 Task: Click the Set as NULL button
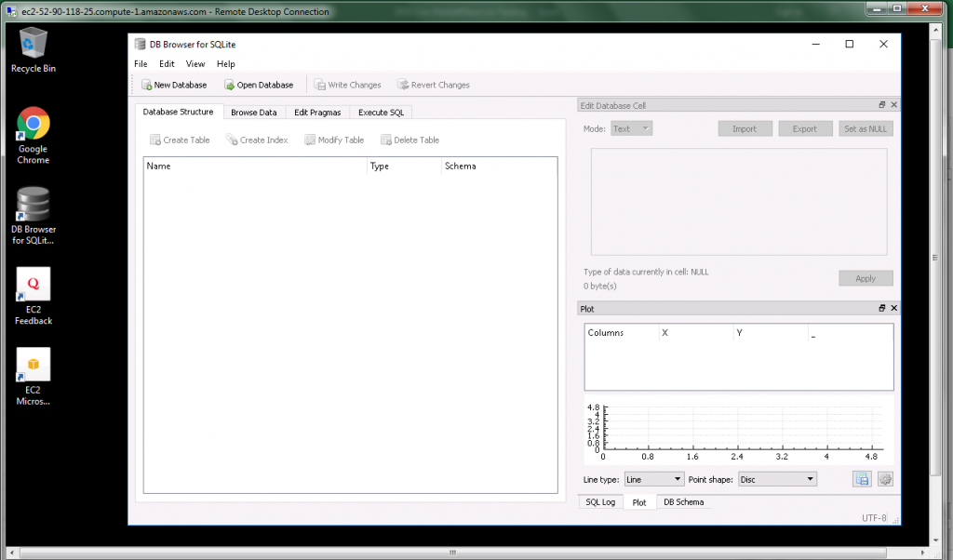pyautogui.click(x=866, y=128)
